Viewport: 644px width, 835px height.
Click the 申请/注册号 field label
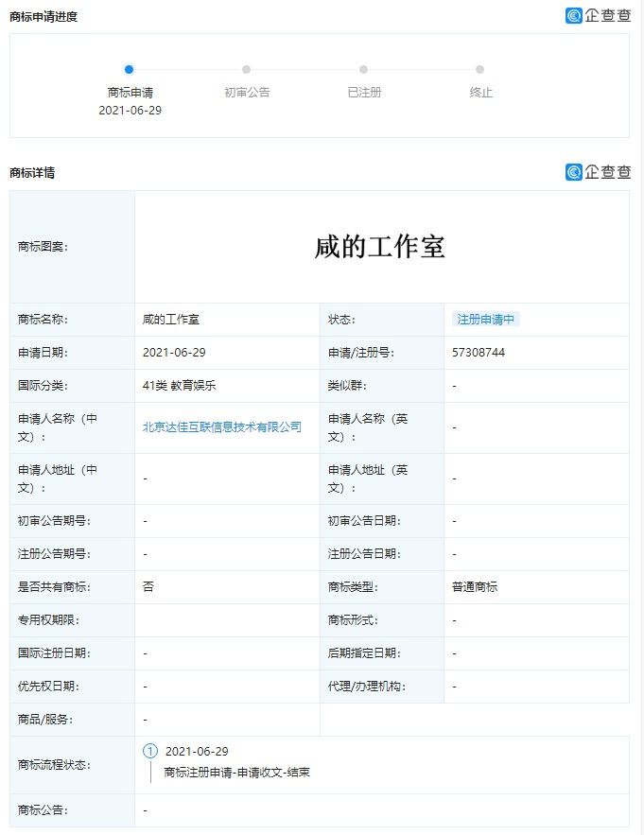pyautogui.click(x=360, y=353)
